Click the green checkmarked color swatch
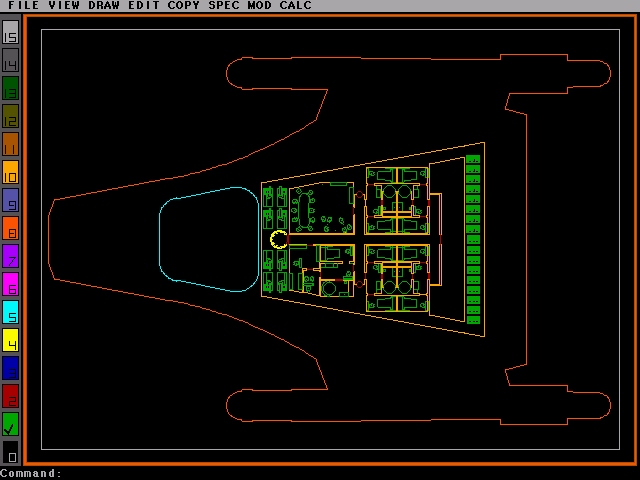The width and height of the screenshot is (640, 480). click(10, 424)
